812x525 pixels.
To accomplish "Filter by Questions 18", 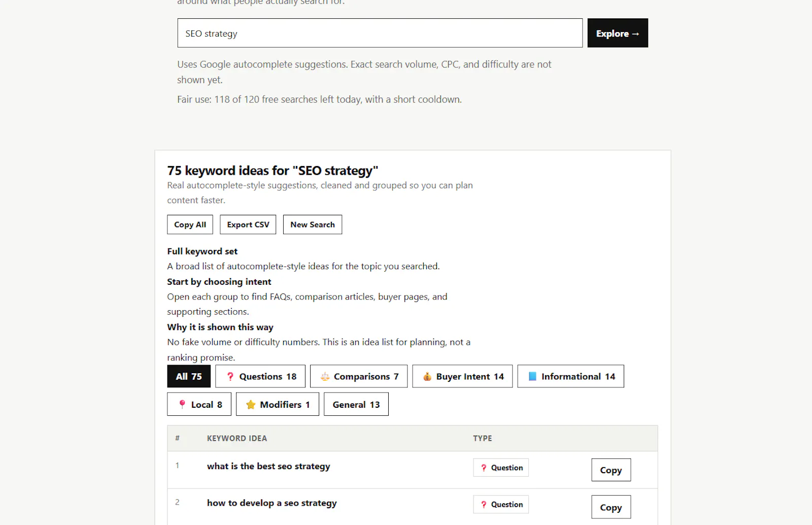I will point(260,376).
